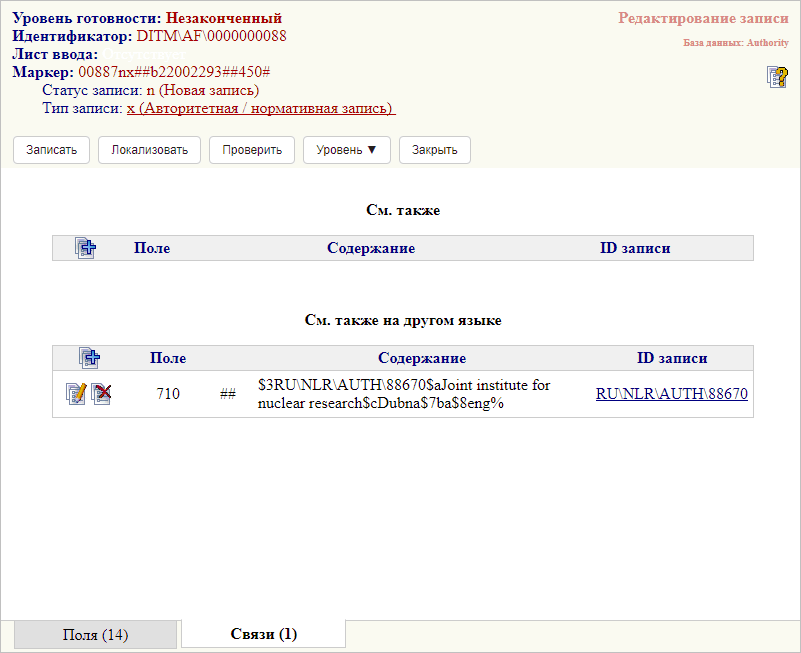Add entry to См. также на другом языке
The width and height of the screenshot is (801, 653).
tap(90, 358)
